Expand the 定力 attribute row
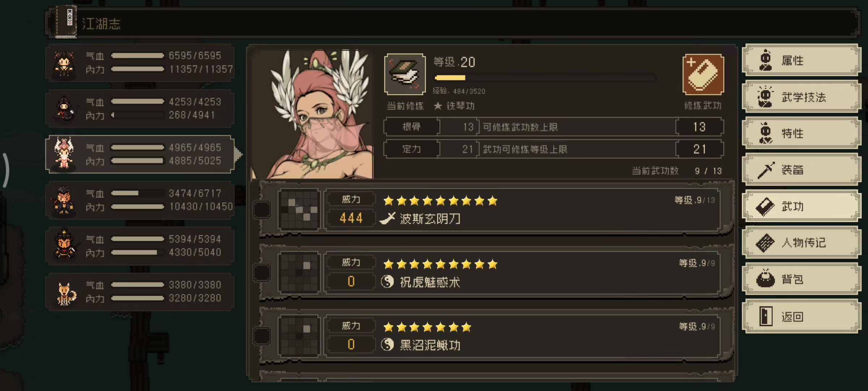The height and width of the screenshot is (391, 868). [554, 149]
